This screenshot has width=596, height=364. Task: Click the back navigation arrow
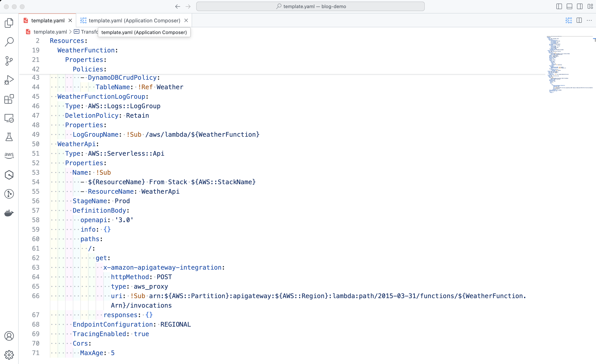pyautogui.click(x=178, y=7)
